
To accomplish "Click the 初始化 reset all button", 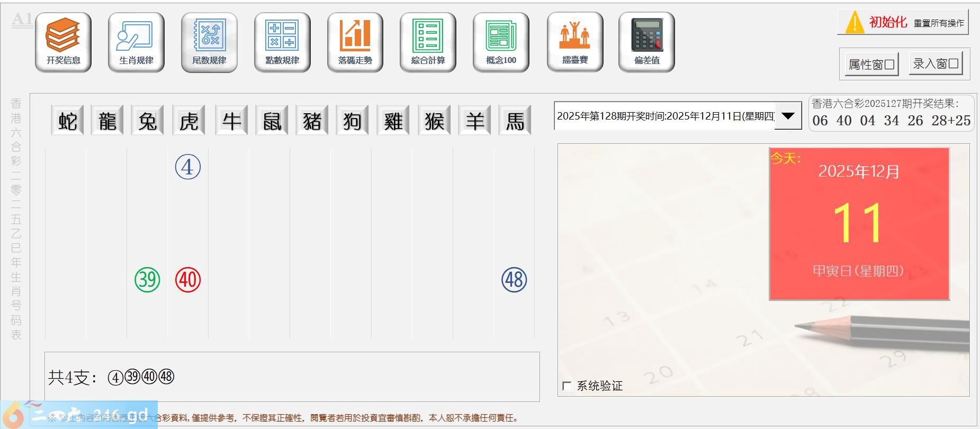I will 903,22.
